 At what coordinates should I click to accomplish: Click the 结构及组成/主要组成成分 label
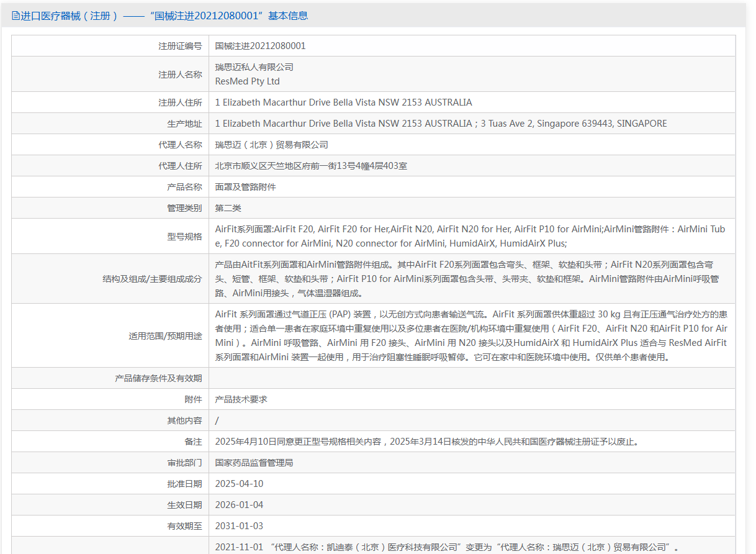tap(152, 279)
